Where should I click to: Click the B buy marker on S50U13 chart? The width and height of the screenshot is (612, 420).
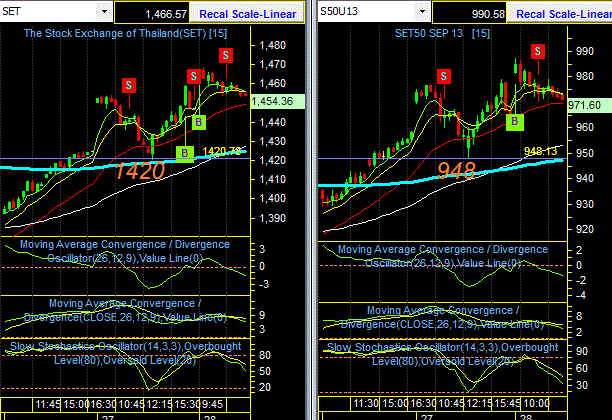tap(514, 121)
